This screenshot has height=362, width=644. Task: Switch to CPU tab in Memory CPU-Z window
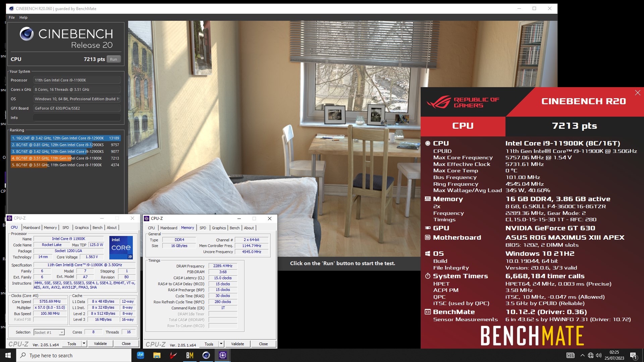(x=152, y=228)
